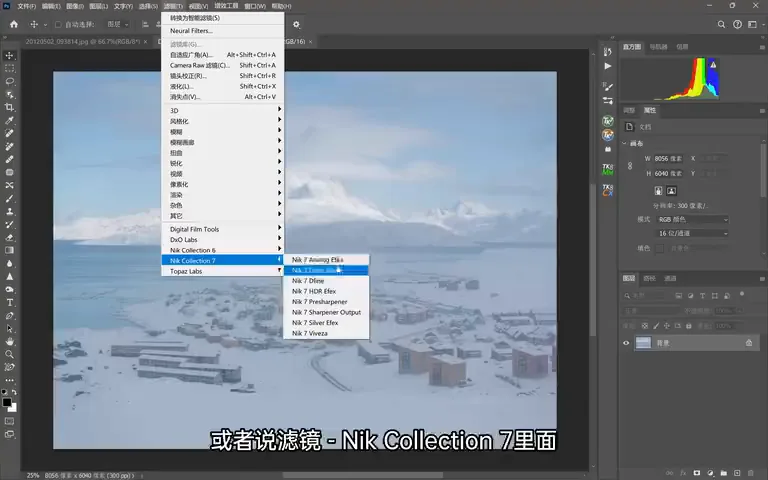Set canvas to portrait orientation
768x480 pixels.
(x=658, y=191)
